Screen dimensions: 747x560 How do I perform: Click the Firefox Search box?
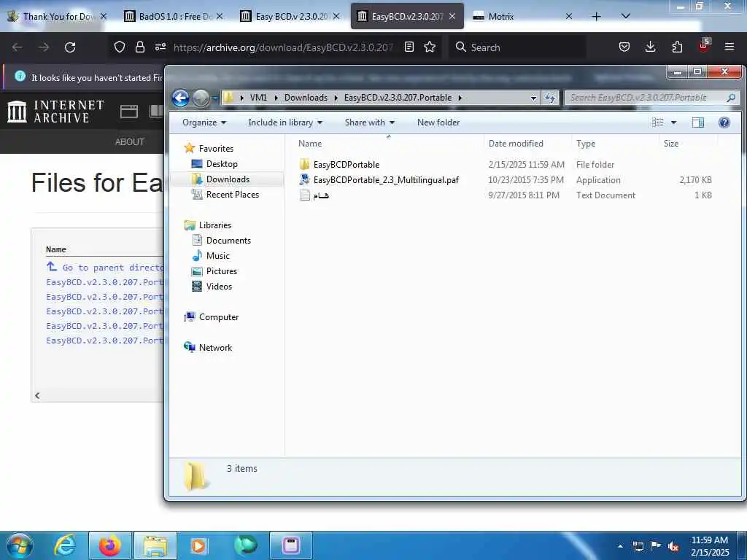(x=517, y=47)
